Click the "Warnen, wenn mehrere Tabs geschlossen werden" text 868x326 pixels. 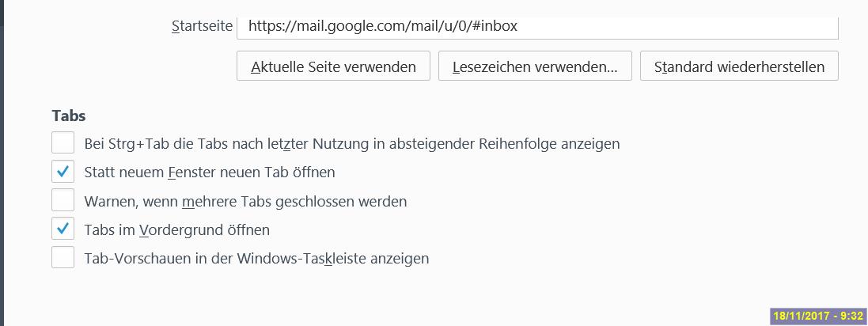[245, 201]
